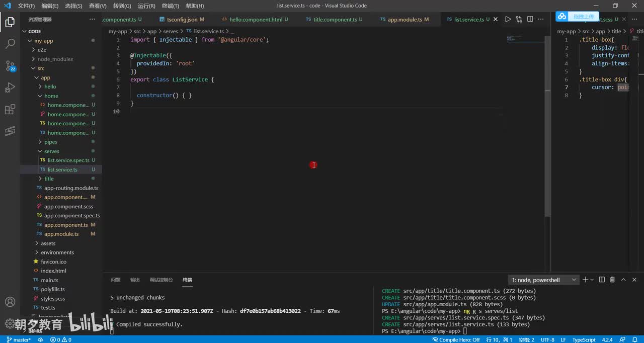Image resolution: width=644 pixels, height=343 pixels.
Task: Open the new terminal launch profile dropdown arrow
Action: (x=592, y=280)
